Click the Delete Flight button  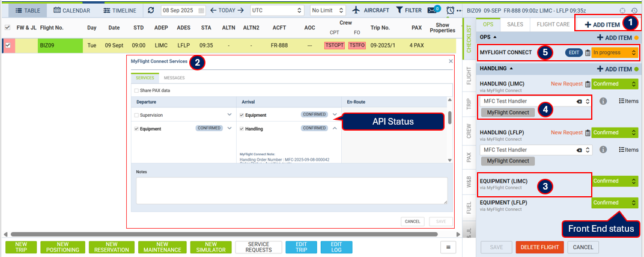tap(539, 247)
